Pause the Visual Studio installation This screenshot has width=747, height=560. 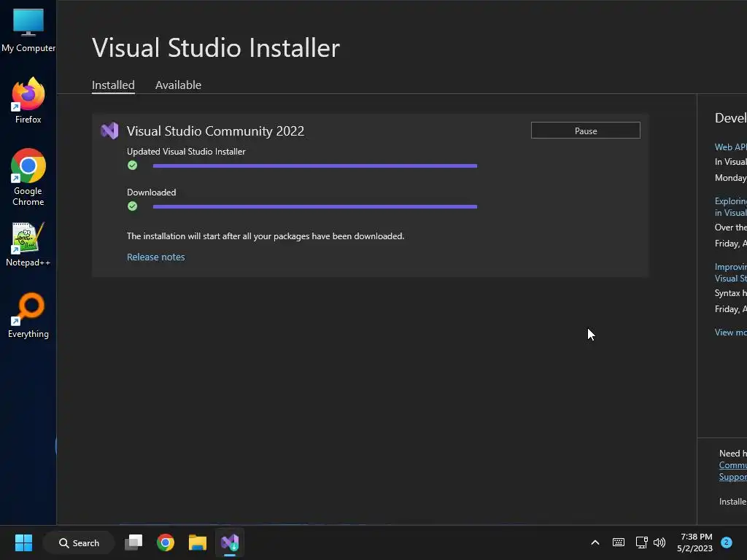coord(586,131)
